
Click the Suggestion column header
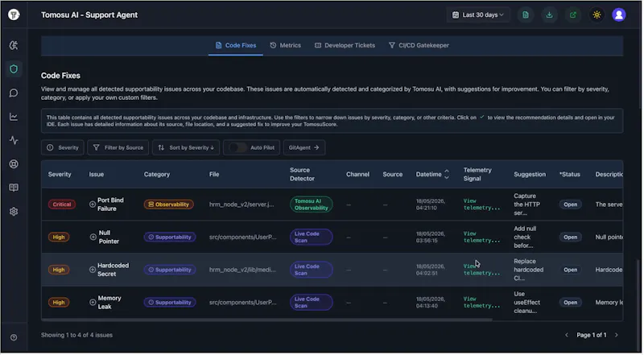coord(530,174)
